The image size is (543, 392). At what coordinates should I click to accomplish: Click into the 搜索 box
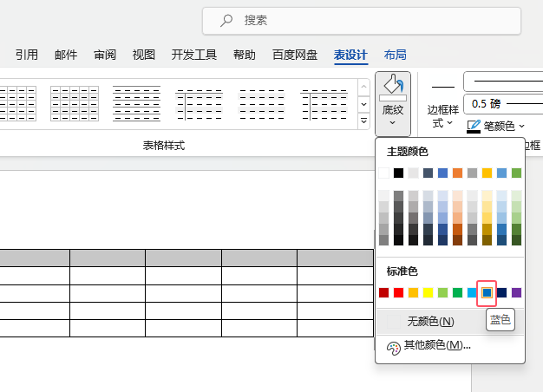click(362, 21)
